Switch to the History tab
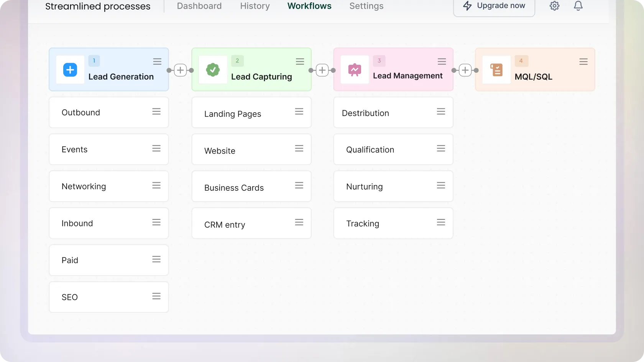 [x=255, y=6]
